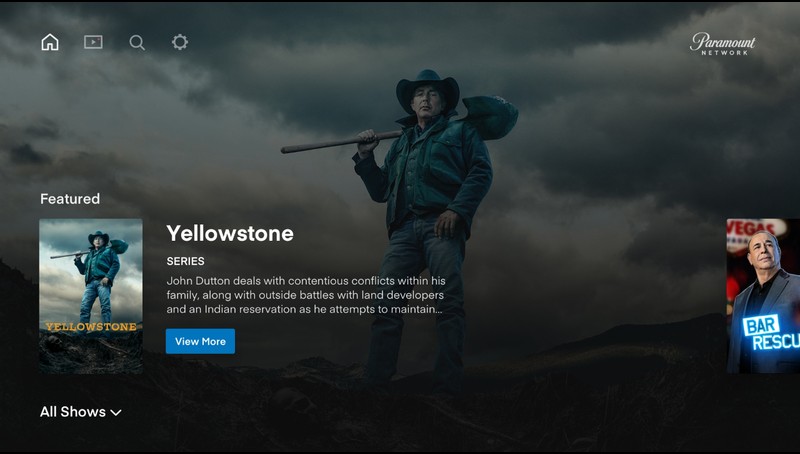Select the Yellowstone poster thumbnail

coord(91,296)
